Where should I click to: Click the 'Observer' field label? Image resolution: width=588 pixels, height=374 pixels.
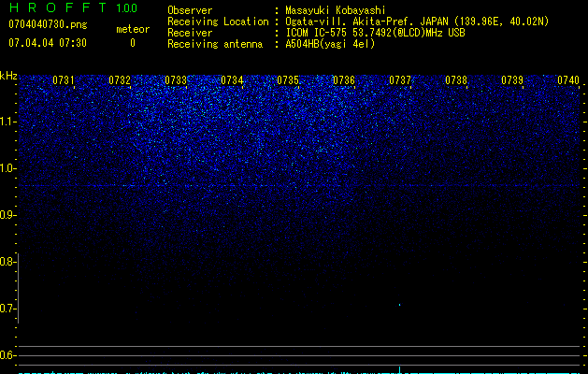pyautogui.click(x=190, y=10)
